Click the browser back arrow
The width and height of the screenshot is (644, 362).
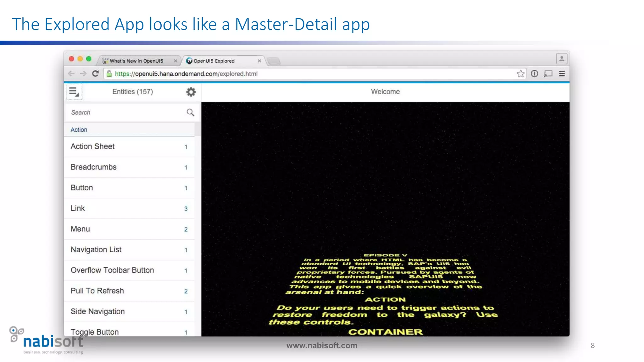(71, 74)
